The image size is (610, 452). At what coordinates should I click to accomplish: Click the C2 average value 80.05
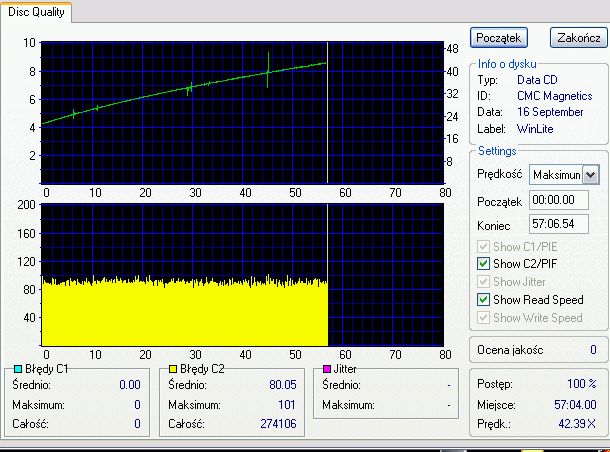(283, 385)
